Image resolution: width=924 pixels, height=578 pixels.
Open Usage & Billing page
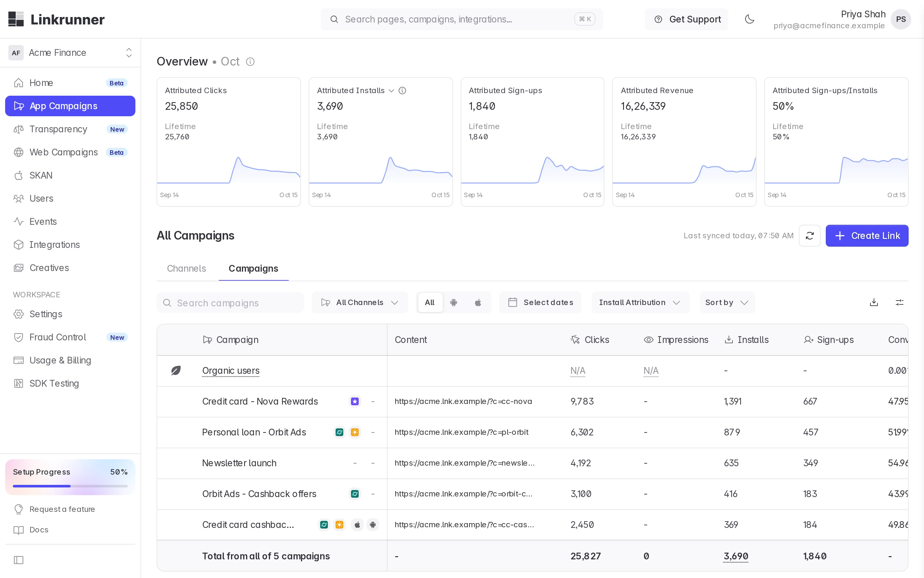pyautogui.click(x=70, y=360)
